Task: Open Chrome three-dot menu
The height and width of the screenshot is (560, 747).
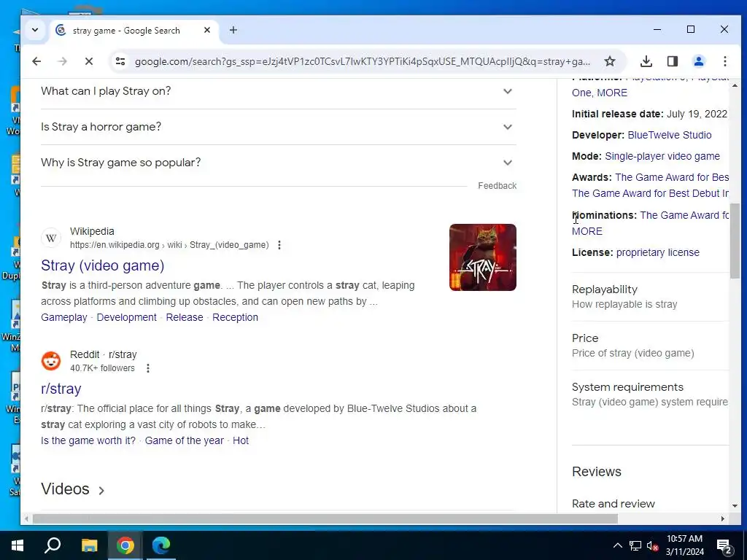Action: pyautogui.click(x=724, y=61)
